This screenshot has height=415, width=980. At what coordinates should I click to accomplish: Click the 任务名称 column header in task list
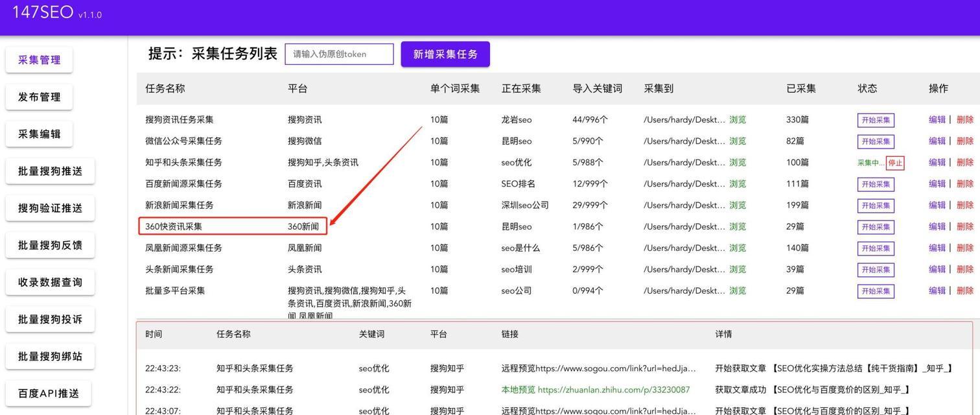[165, 88]
